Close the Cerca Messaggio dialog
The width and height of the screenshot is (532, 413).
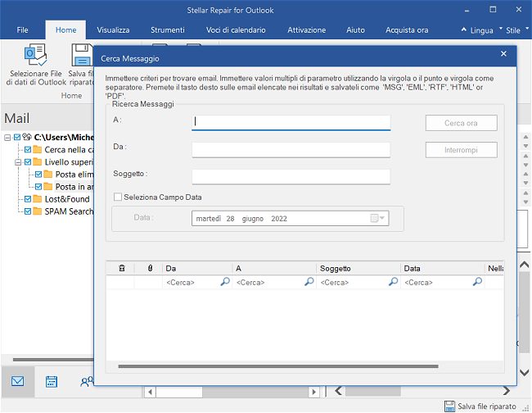[503, 53]
